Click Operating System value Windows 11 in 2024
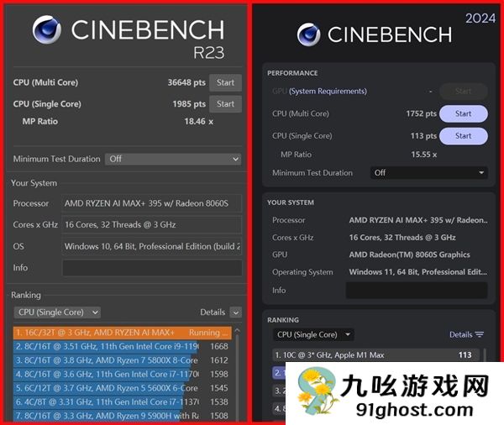 [418, 272]
